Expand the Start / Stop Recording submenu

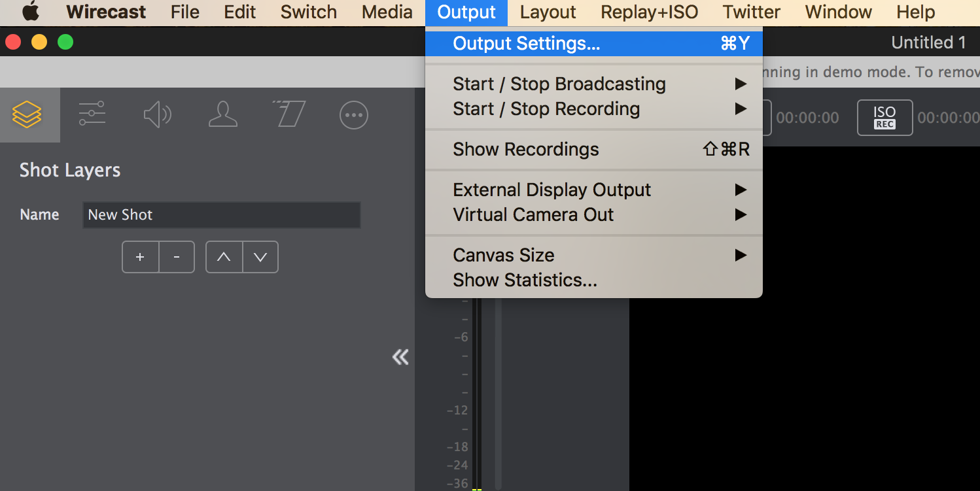[x=594, y=109]
